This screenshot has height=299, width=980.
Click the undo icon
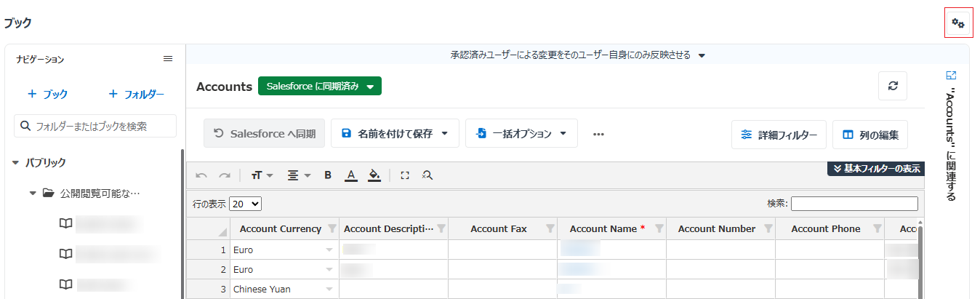point(201,175)
